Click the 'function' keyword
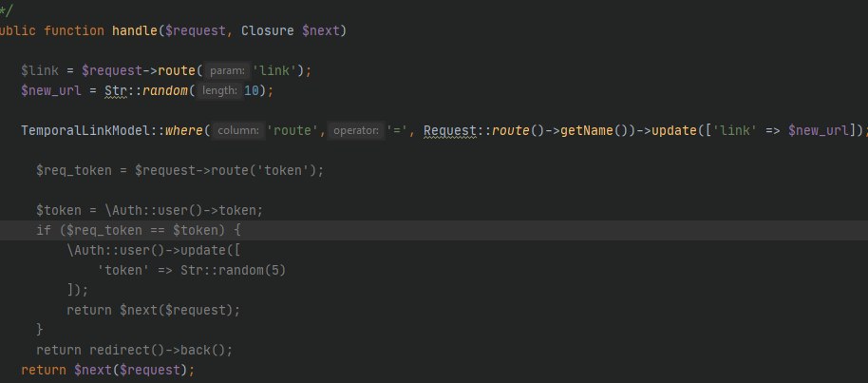The height and width of the screenshot is (383, 868). pyautogui.click(x=74, y=30)
